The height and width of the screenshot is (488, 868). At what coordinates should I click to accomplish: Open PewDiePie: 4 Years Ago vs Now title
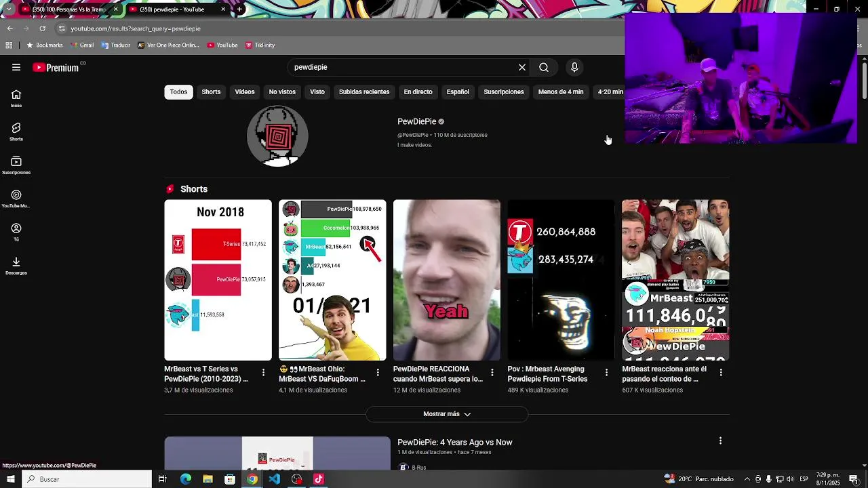tap(455, 443)
